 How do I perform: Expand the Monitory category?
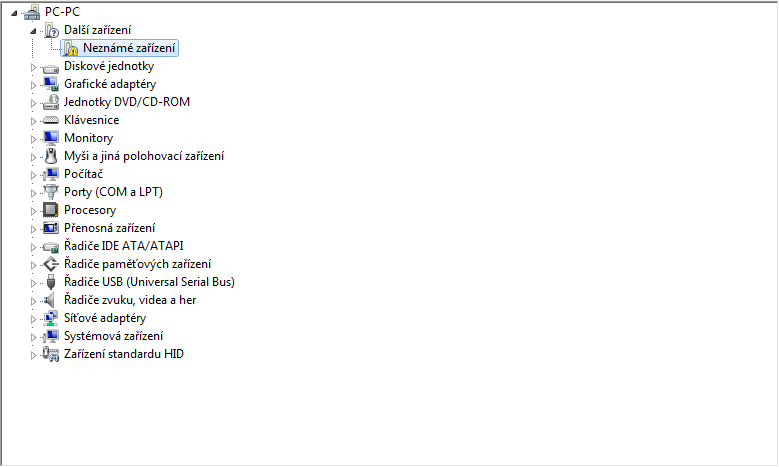pyautogui.click(x=33, y=139)
